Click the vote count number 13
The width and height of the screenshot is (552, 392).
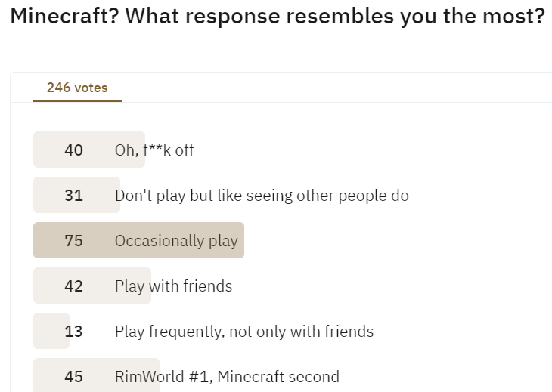click(73, 332)
